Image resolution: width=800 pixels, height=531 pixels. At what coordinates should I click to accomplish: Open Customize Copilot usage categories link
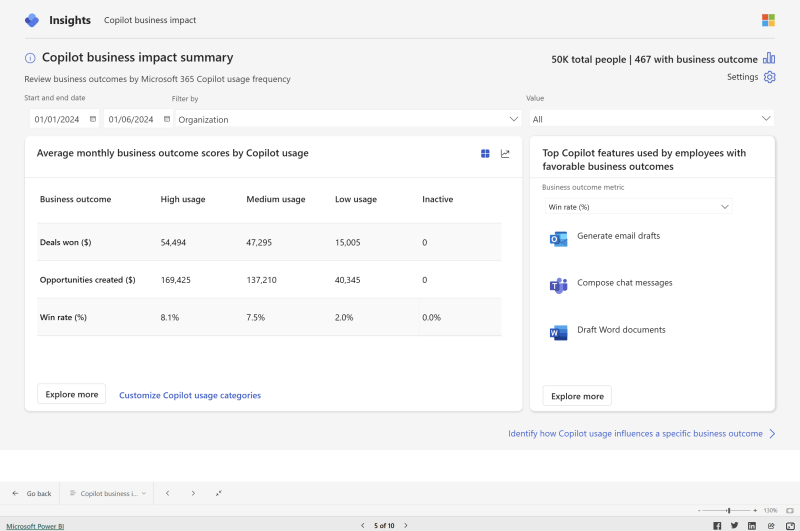190,395
